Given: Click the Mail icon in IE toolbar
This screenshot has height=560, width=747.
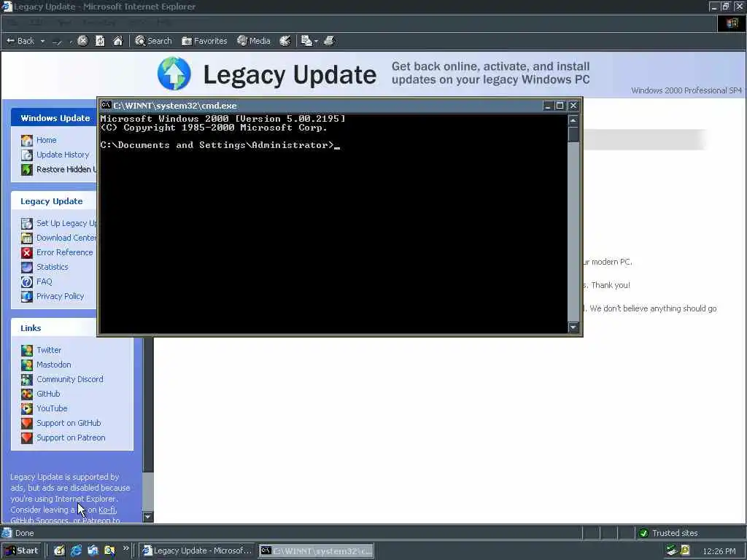Looking at the screenshot, I should (x=306, y=41).
